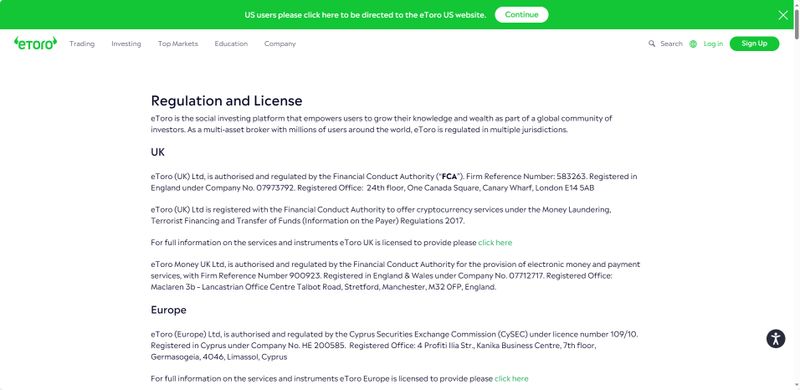Click 'Firm Reference Number: 583263' text
The width and height of the screenshot is (800, 390).
coord(527,177)
